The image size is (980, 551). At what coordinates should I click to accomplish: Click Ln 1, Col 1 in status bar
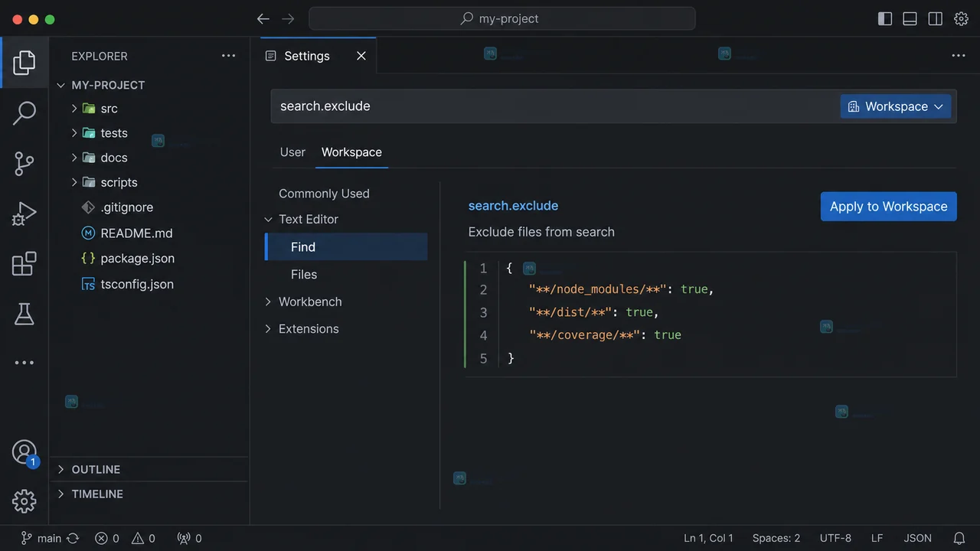click(708, 538)
